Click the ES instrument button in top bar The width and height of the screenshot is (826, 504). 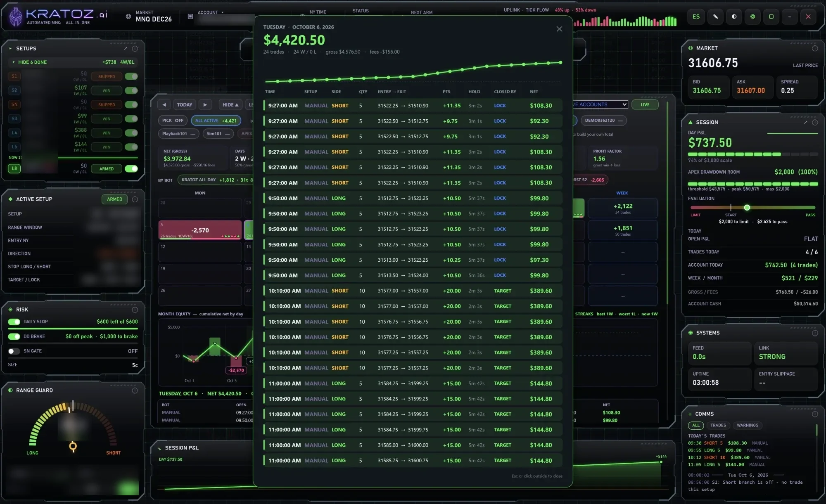(x=696, y=17)
